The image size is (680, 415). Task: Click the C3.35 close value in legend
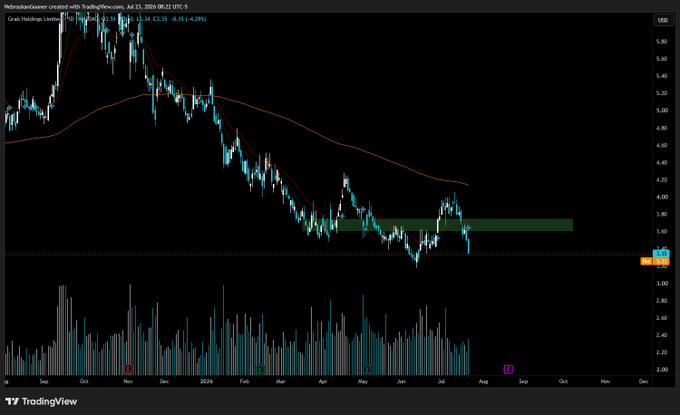(x=160, y=19)
